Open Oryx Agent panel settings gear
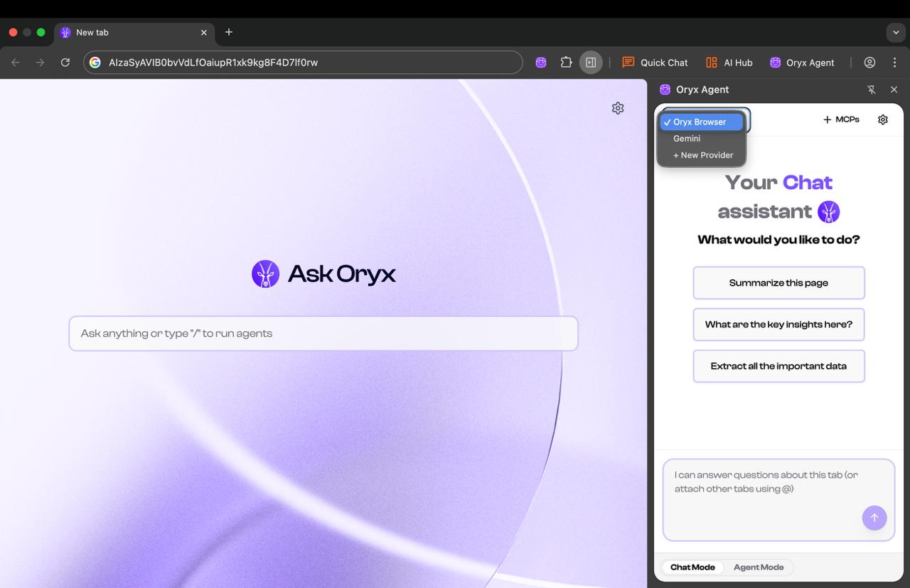The width and height of the screenshot is (910, 588). click(x=883, y=119)
